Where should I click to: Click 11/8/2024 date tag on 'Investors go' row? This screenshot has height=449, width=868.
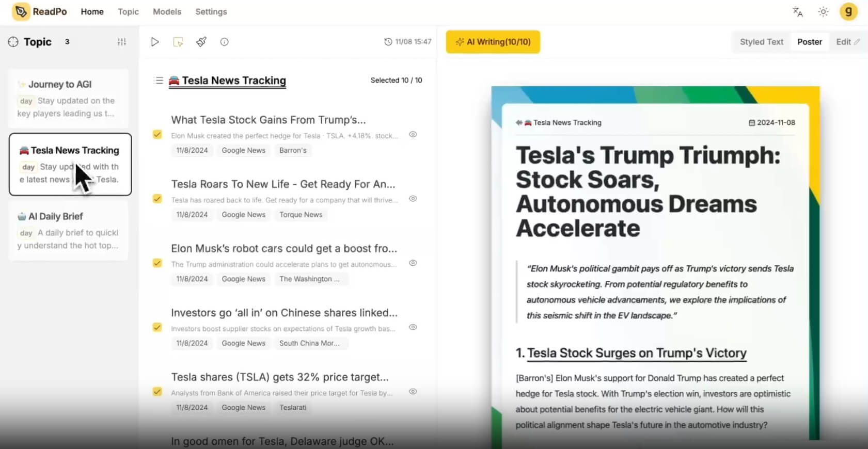coord(192,343)
